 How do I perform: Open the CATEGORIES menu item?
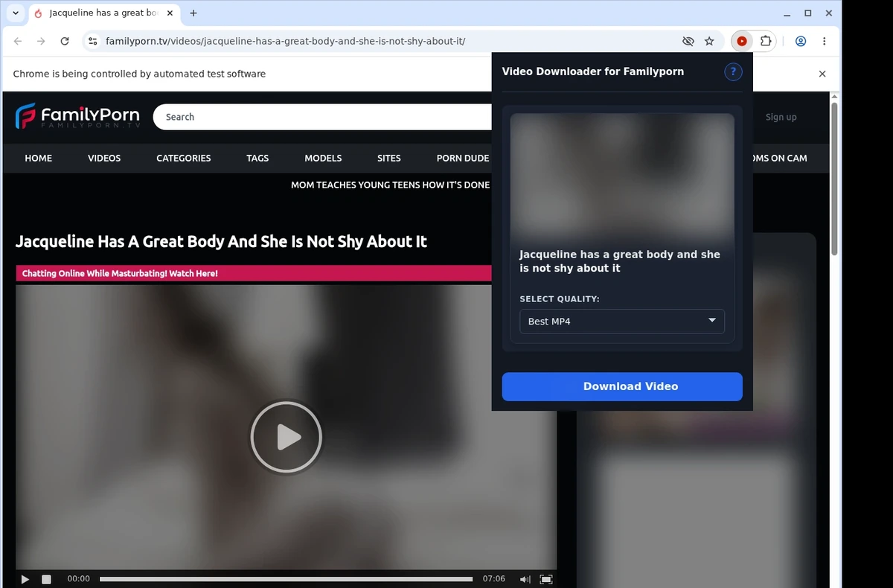coord(184,159)
